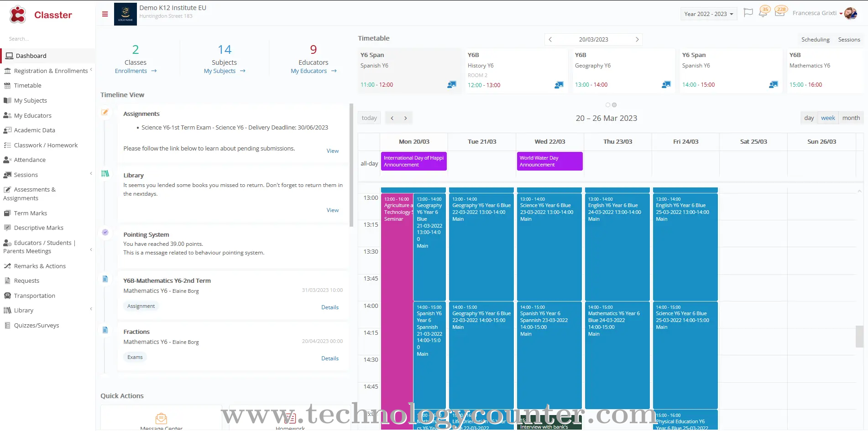Viewport: 868px width, 431px height.
Task: Click the Library books timeline icon
Action: coord(105,174)
